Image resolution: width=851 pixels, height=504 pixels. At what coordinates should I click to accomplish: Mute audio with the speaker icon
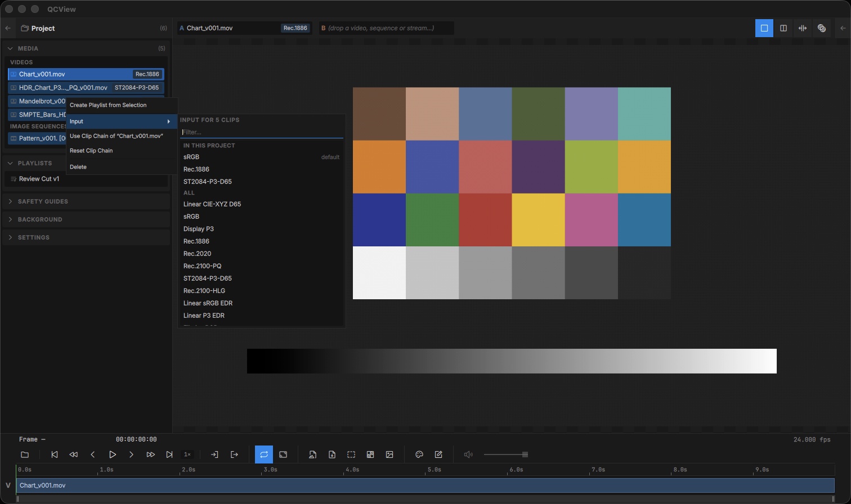(x=468, y=454)
